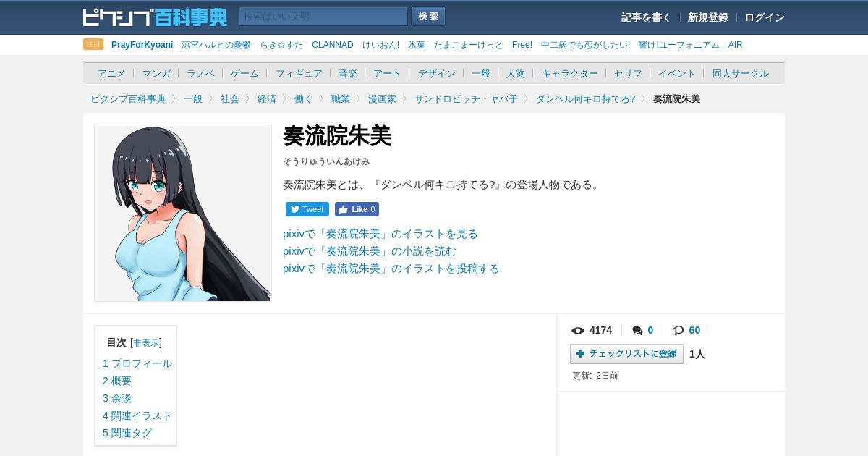Jump to section 1 プロフィール
Image resolution: width=868 pixels, height=456 pixels.
coord(137,363)
